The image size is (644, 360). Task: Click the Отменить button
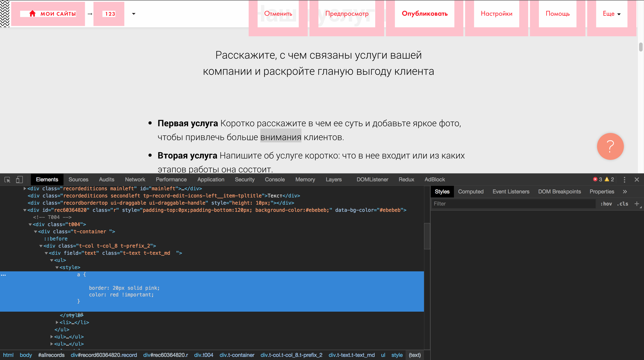point(278,13)
